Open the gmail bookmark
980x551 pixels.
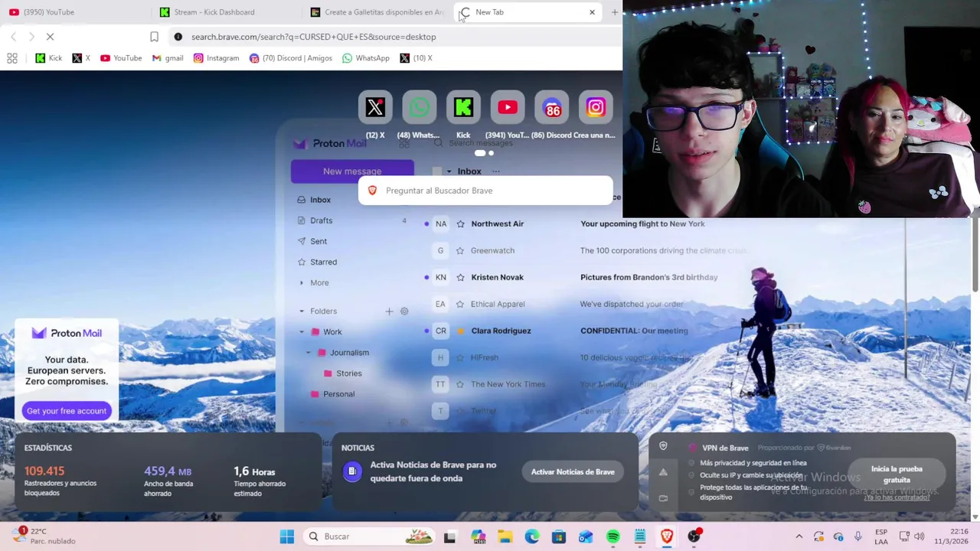tap(168, 58)
